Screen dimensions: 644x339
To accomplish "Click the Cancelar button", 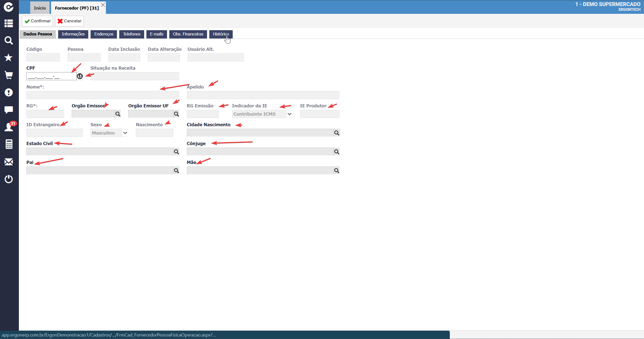I will pyautogui.click(x=69, y=21).
